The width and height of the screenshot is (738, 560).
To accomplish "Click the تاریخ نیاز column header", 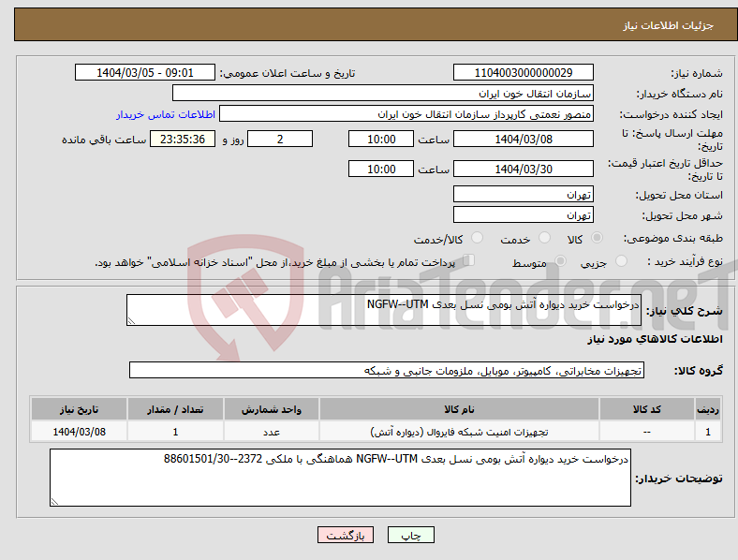I will (79, 409).
